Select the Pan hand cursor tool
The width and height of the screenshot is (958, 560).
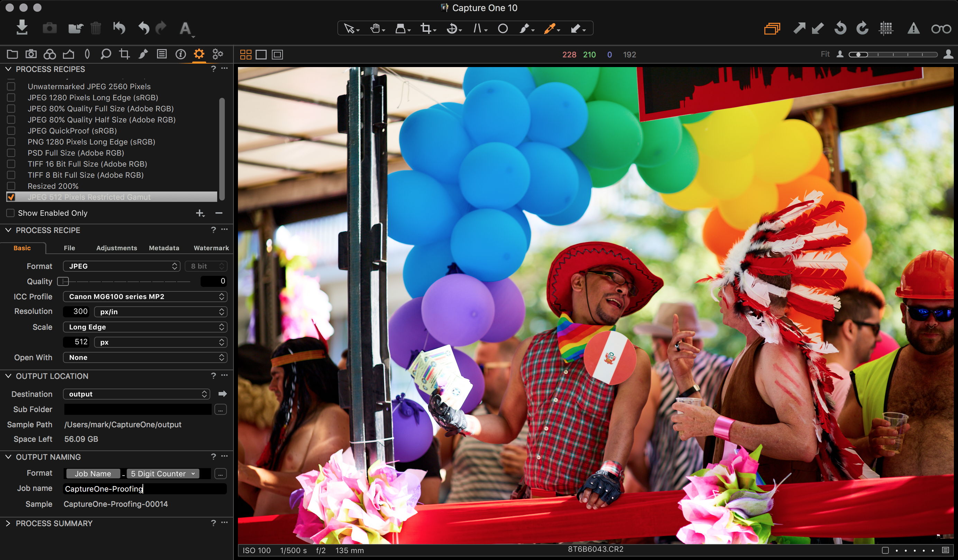click(x=375, y=28)
